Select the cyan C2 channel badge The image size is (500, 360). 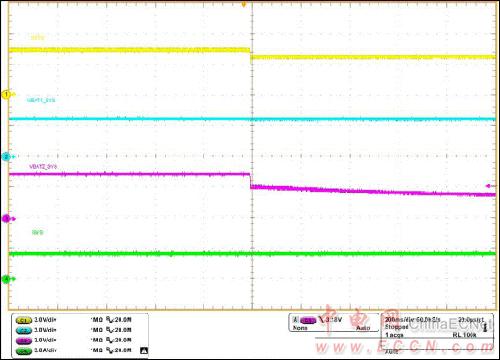click(x=24, y=330)
